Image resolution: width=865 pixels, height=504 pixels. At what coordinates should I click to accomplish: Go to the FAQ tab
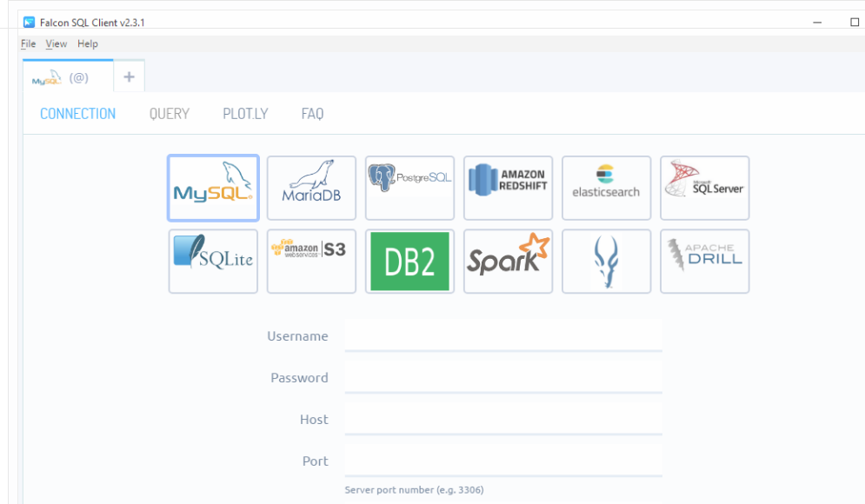(312, 114)
